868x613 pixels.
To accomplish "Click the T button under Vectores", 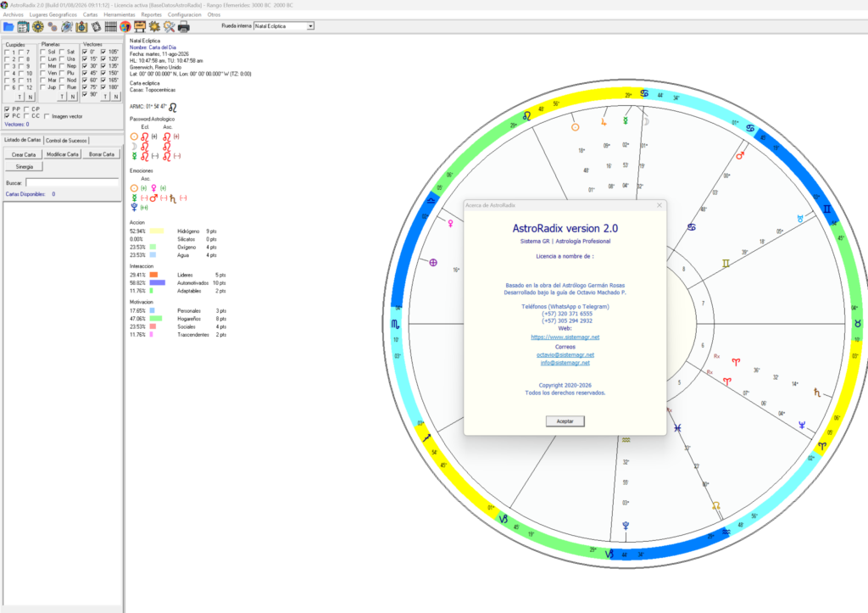I will [105, 97].
